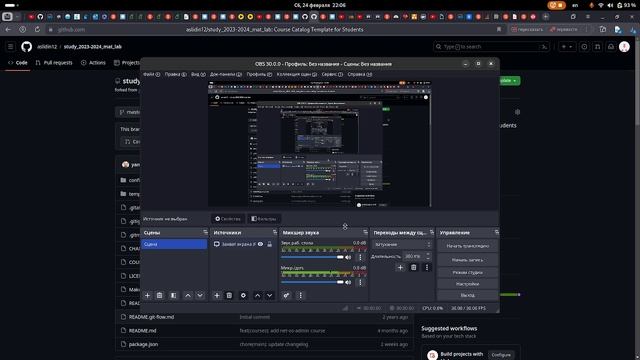The image size is (640, 360).
Task: Move the scene up in the Scenes list
Action: [x=188, y=296]
